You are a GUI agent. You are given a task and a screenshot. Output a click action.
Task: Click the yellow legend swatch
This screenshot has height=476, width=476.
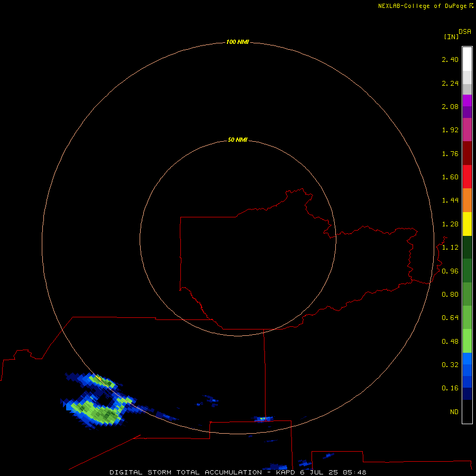pos(467,224)
